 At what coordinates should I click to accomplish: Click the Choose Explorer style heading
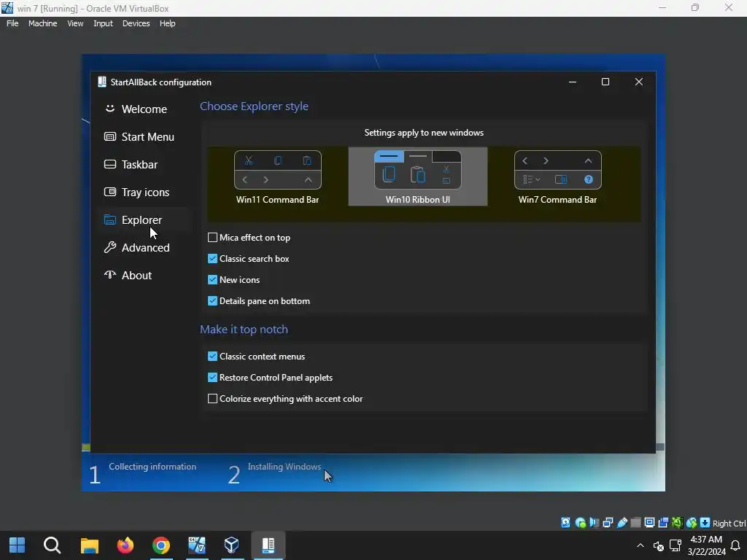(x=254, y=106)
